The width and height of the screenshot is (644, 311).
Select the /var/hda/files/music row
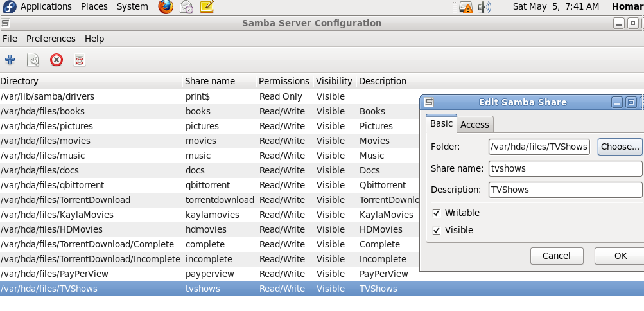(x=209, y=155)
